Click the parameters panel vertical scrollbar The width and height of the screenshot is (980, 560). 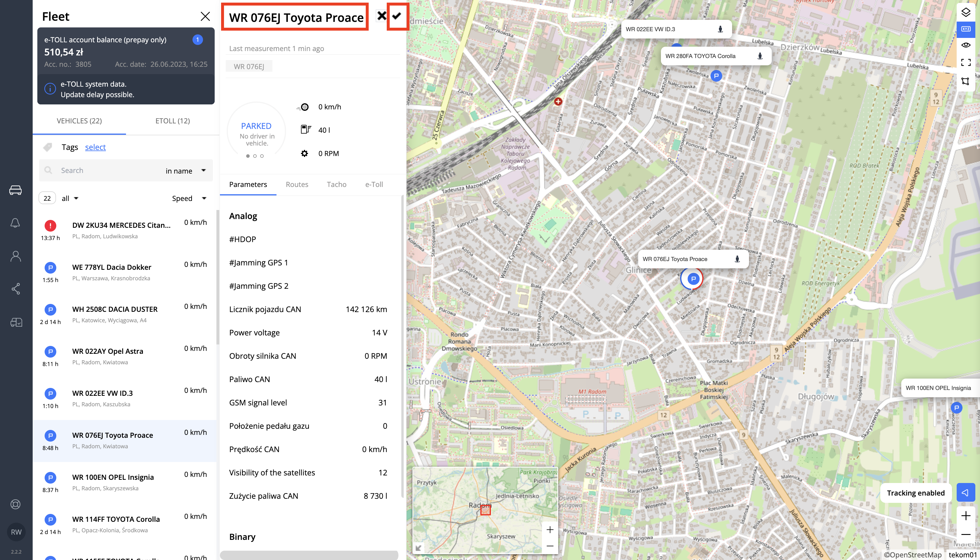(x=402, y=346)
